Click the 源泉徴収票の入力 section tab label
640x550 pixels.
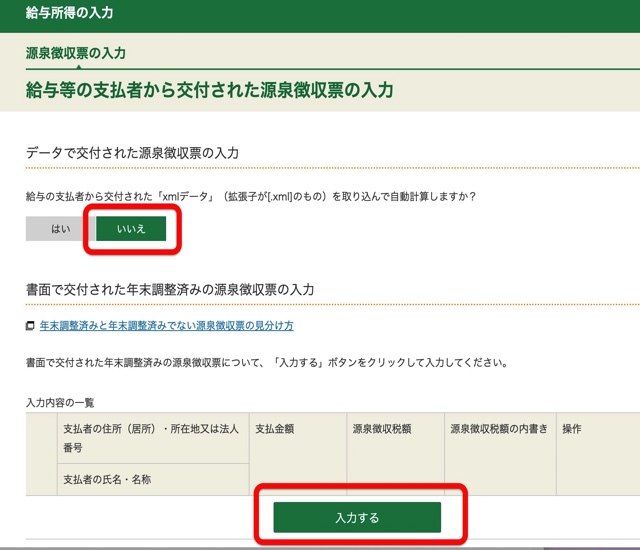75,53
